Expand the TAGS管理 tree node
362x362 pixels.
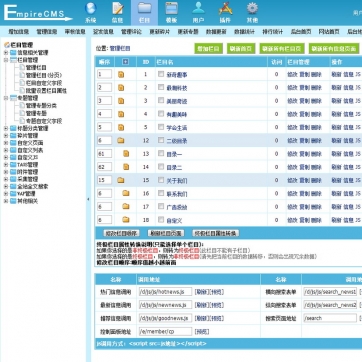[6, 165]
